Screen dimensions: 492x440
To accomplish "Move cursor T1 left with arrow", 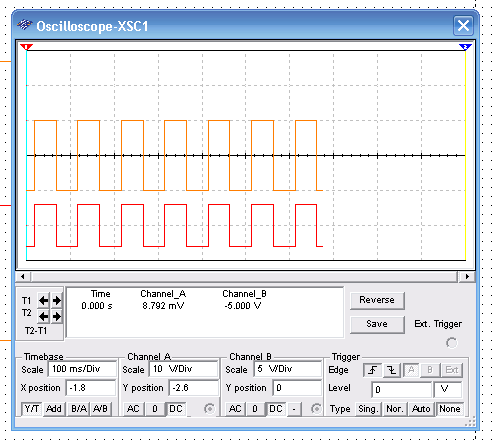I will click(x=43, y=301).
